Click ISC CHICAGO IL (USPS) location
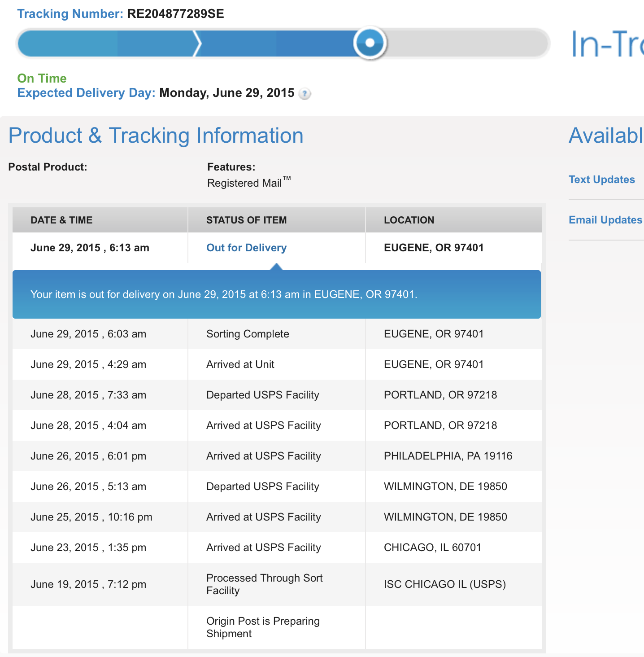 (444, 584)
